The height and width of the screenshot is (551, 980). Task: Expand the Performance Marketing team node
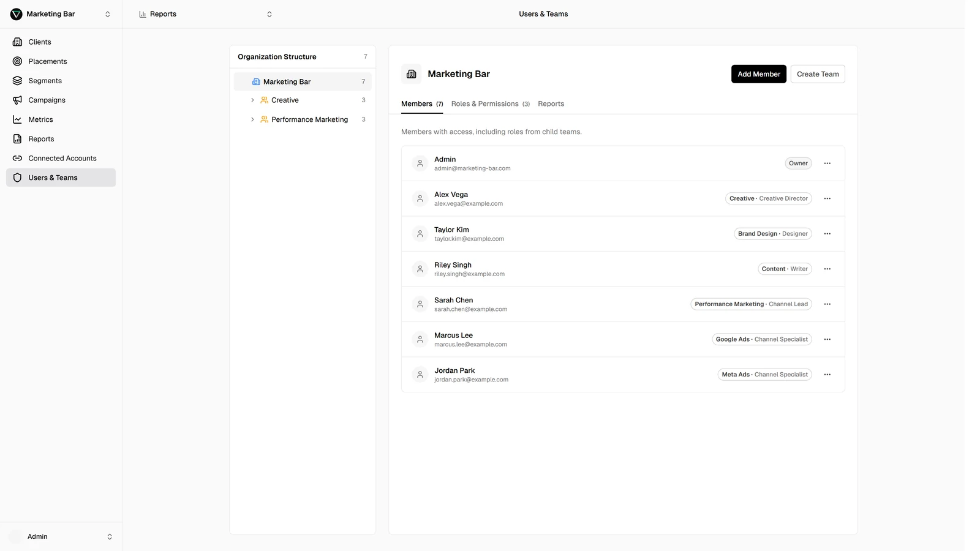click(252, 119)
